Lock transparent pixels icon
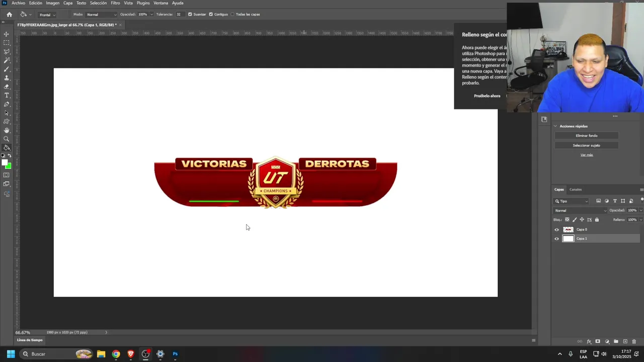This screenshot has width=644, height=362. (x=567, y=220)
